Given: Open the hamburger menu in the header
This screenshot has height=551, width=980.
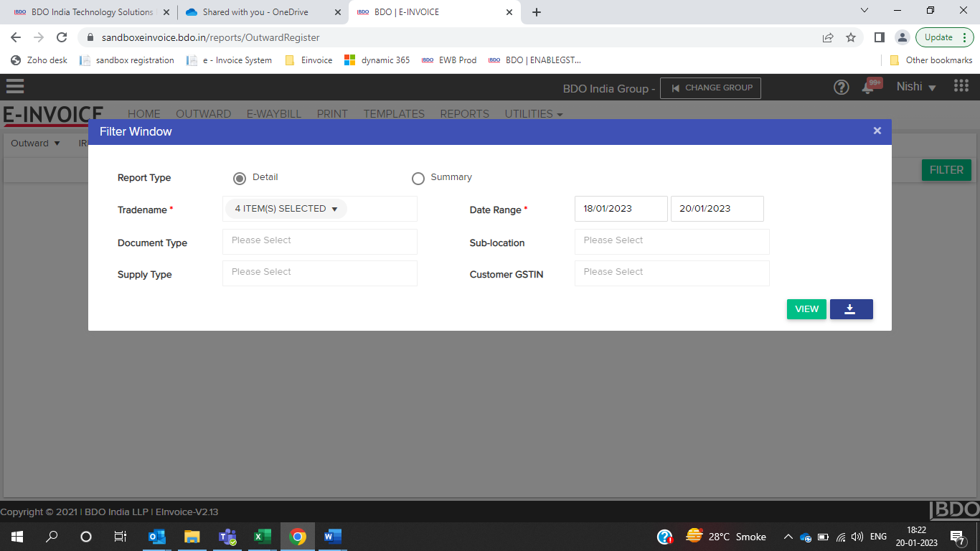Looking at the screenshot, I should click(15, 87).
